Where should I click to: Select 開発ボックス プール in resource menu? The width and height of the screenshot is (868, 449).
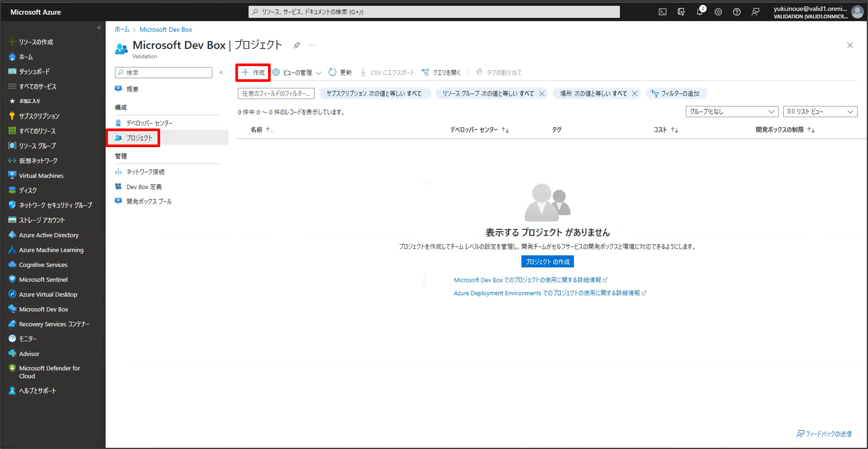(x=149, y=202)
